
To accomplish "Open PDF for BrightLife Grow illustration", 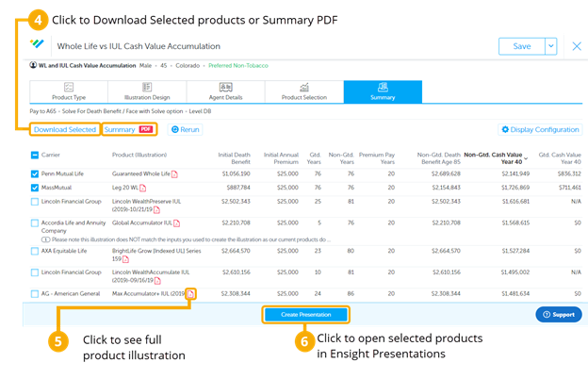I will [x=125, y=259].
